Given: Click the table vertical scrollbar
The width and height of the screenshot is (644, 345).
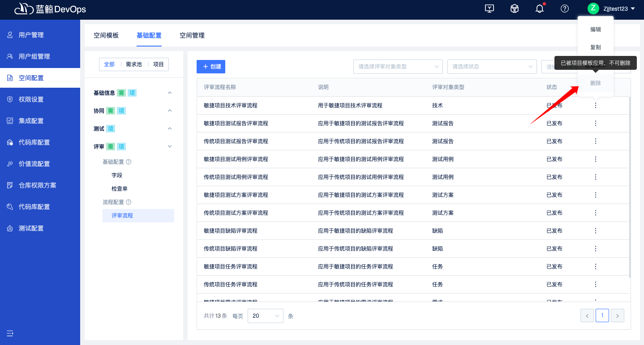Looking at the screenshot, I should pyautogui.click(x=630, y=187).
